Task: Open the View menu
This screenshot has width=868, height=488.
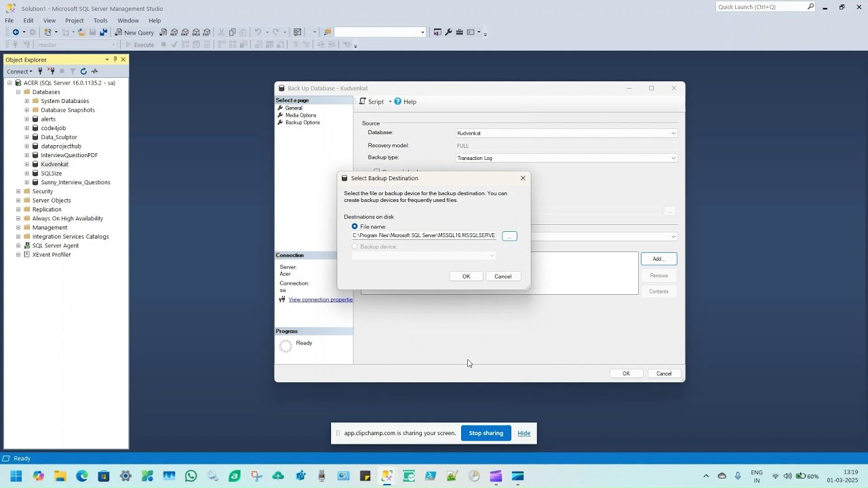Action: coord(50,20)
